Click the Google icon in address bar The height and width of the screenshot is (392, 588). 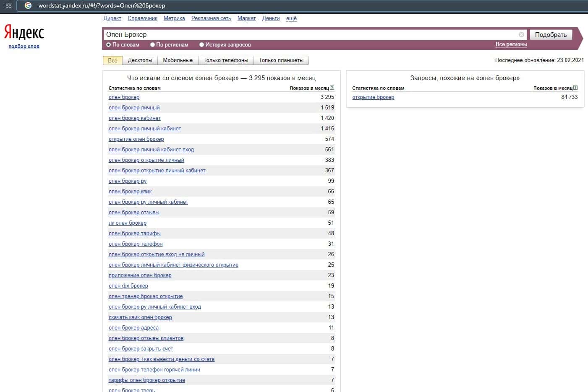pos(28,5)
